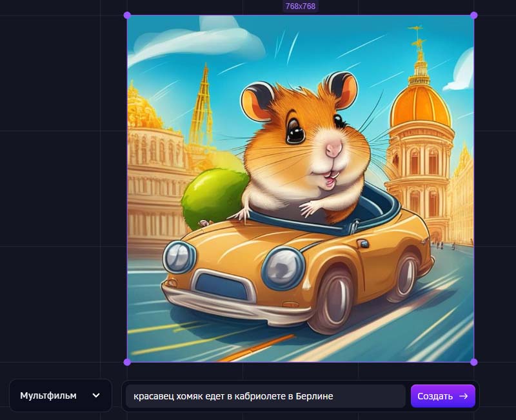Click the arrow icon inside the Создать button
Viewport: 516px width, 420px height.
click(x=463, y=396)
